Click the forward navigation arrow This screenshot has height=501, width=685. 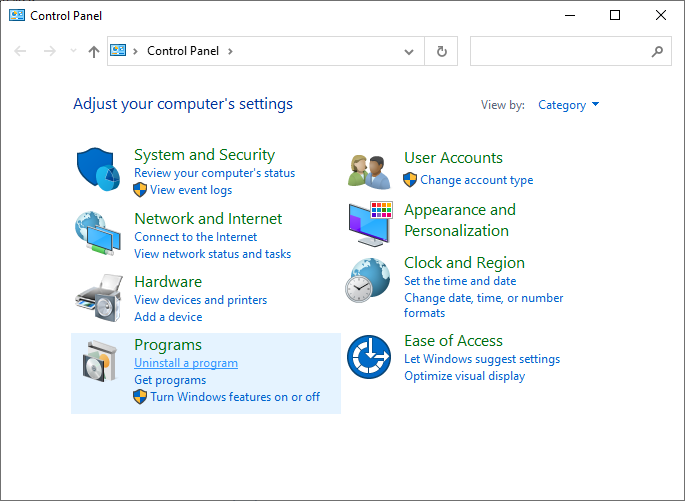50,52
